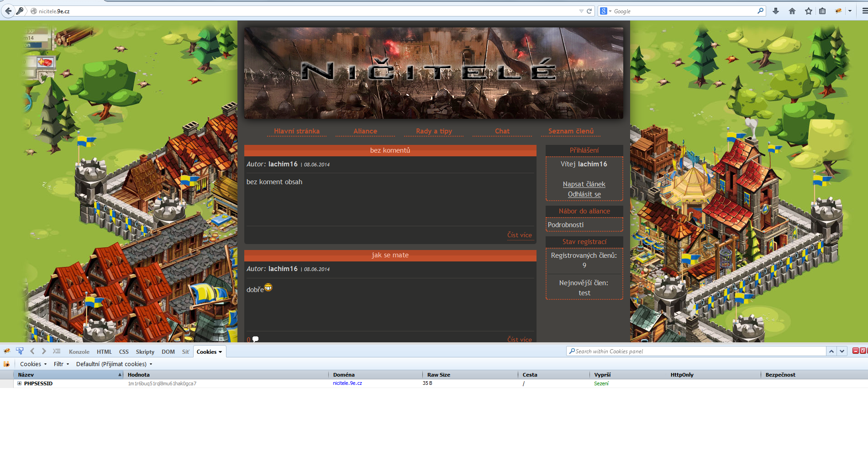The height and width of the screenshot is (463, 868).
Task: Open the Aliance navigation link
Action: coord(365,131)
